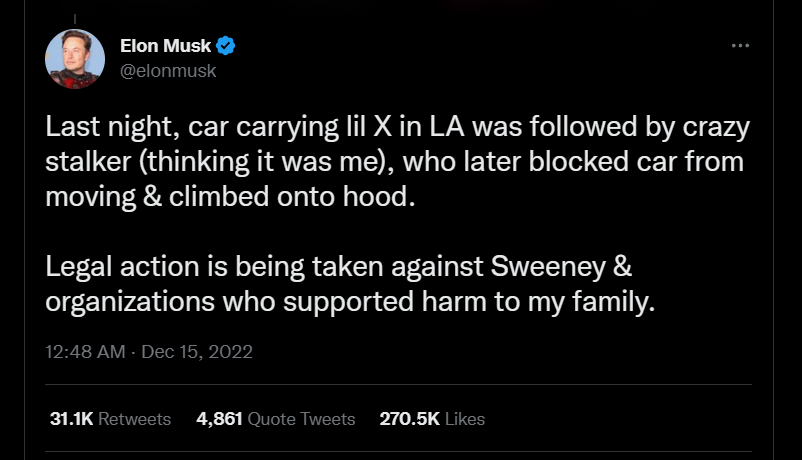Viewport: 802px width, 460px height.
Task: Open the @elonmusk handle link
Action: pos(167,71)
